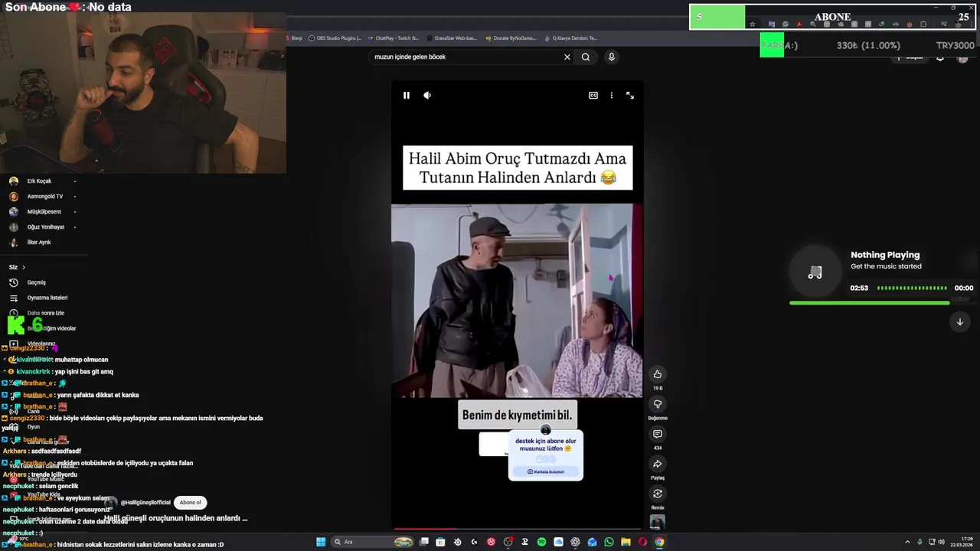980x551 pixels.
Task: Expand the Siz section chevron
Action: coord(24,267)
